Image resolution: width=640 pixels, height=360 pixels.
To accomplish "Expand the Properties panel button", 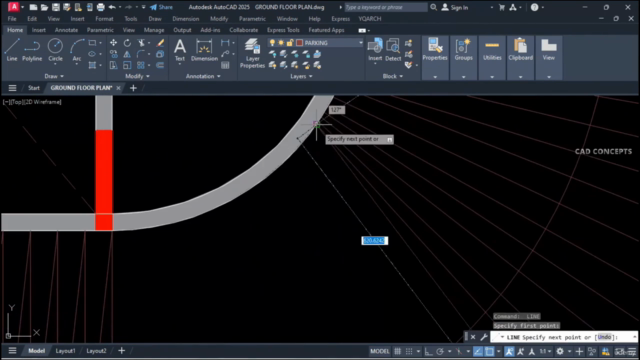I will pyautogui.click(x=435, y=77).
